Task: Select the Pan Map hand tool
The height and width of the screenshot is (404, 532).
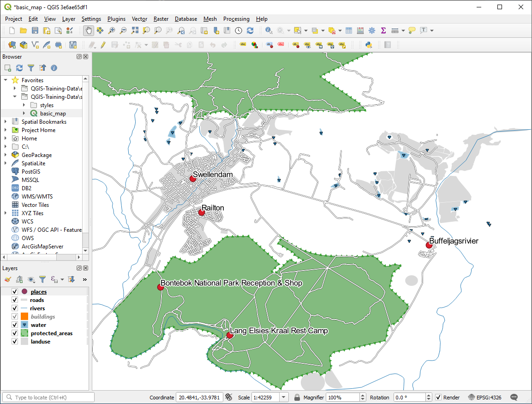Action: 88,30
